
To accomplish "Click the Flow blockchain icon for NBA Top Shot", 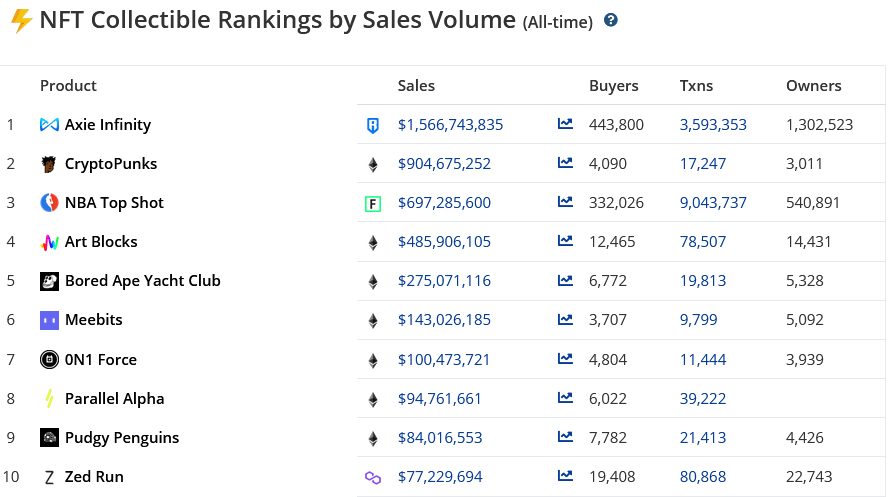I will [x=373, y=204].
